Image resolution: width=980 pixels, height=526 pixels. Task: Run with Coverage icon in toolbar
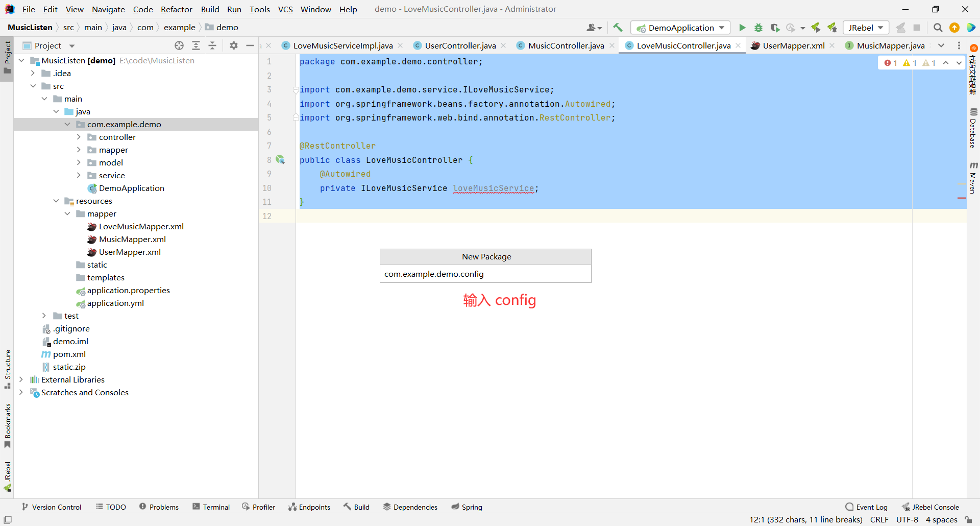click(x=775, y=28)
